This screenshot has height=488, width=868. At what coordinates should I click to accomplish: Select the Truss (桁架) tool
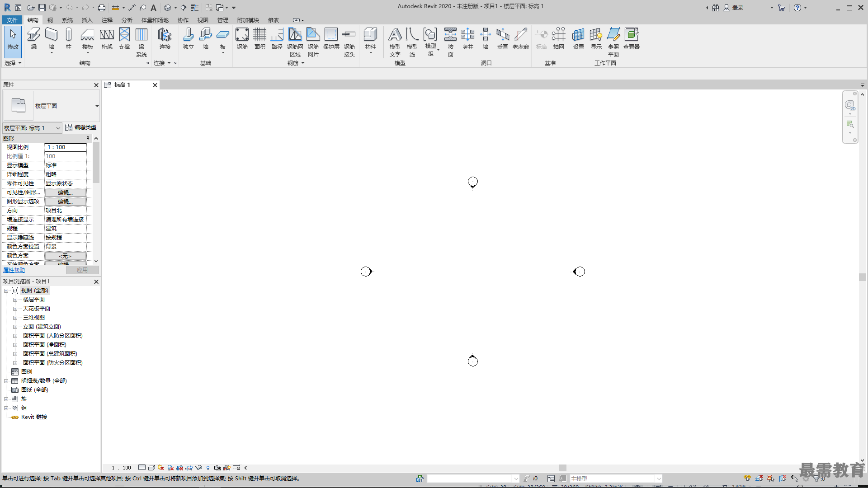point(107,39)
